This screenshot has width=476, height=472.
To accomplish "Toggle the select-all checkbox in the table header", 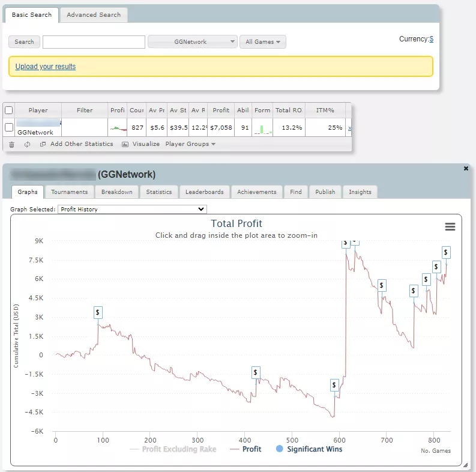I will (9, 110).
